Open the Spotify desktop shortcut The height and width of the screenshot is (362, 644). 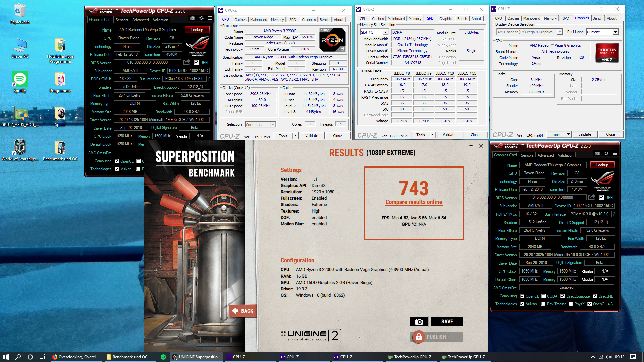[x=20, y=82]
